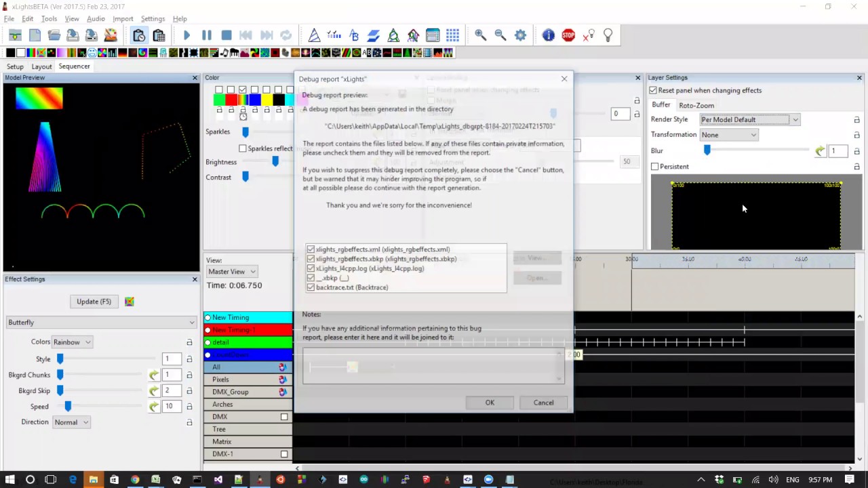
Task: Enable the Persistent checkbox
Action: click(654, 167)
